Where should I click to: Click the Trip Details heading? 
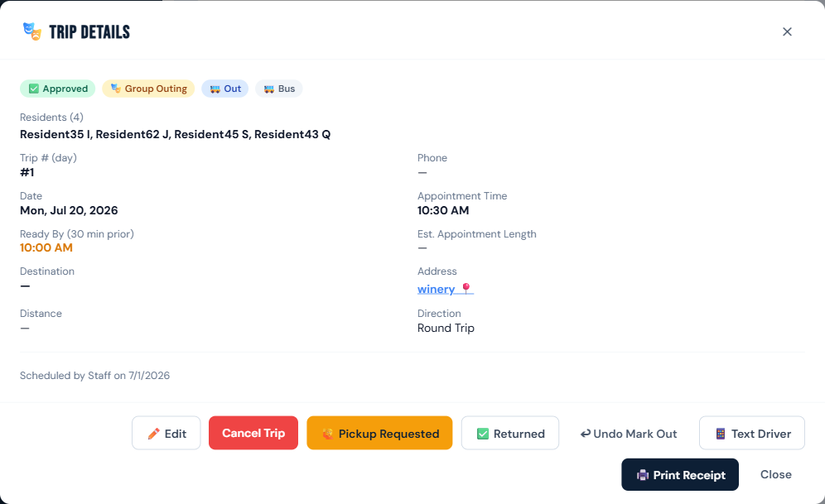click(x=89, y=32)
